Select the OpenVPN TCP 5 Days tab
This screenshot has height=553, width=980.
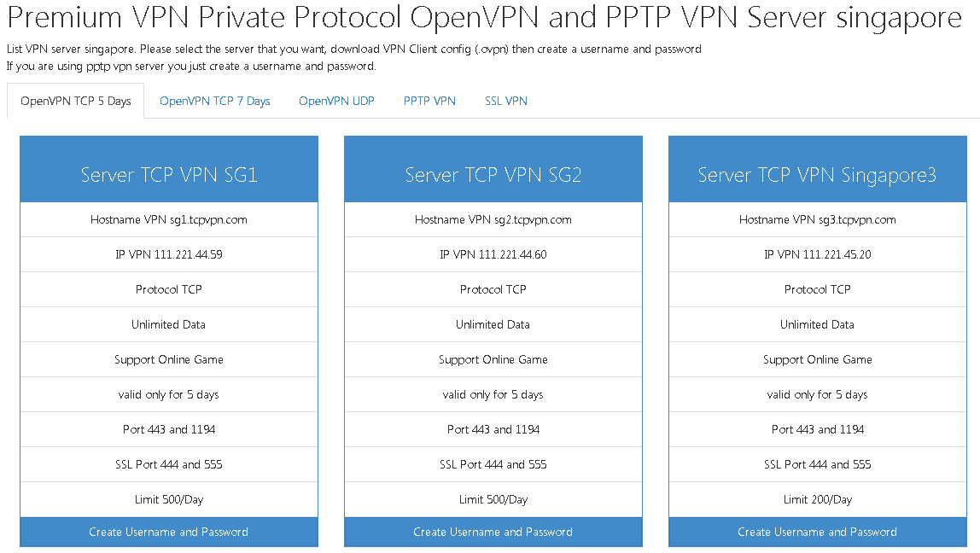point(75,100)
